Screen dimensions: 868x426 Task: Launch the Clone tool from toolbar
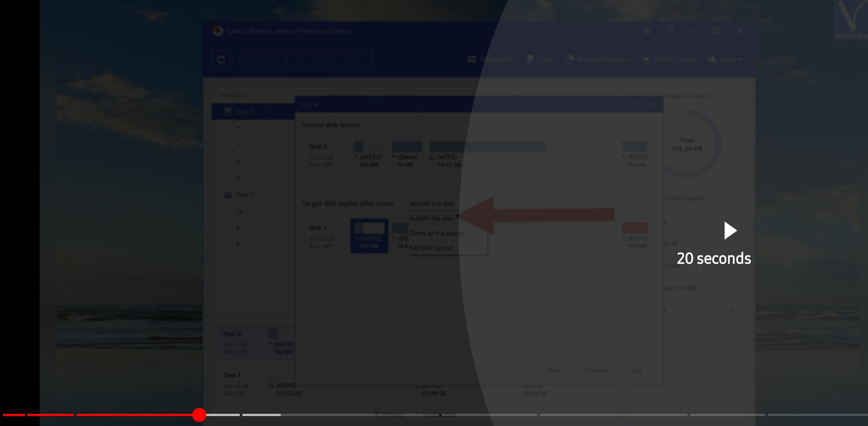[x=539, y=59]
